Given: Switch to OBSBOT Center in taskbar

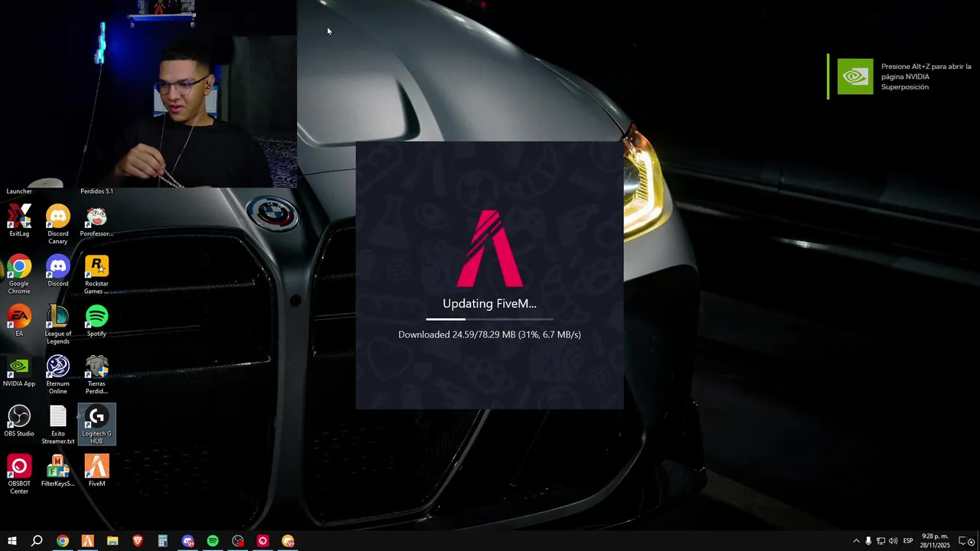Looking at the screenshot, I should [x=263, y=541].
